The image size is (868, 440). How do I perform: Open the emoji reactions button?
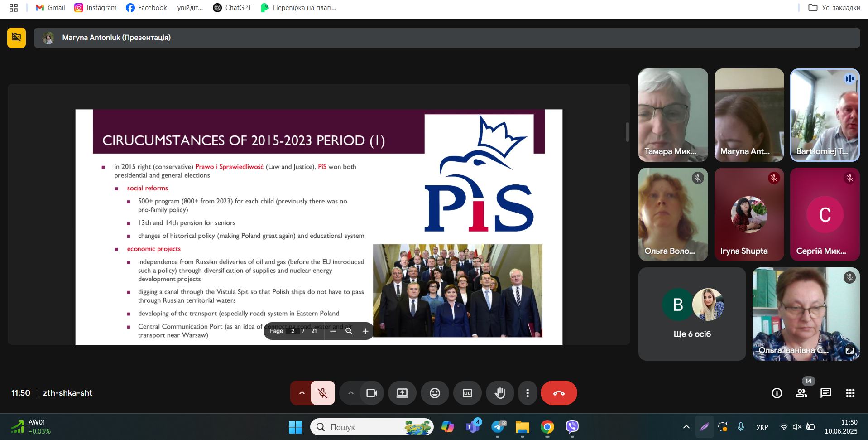435,393
